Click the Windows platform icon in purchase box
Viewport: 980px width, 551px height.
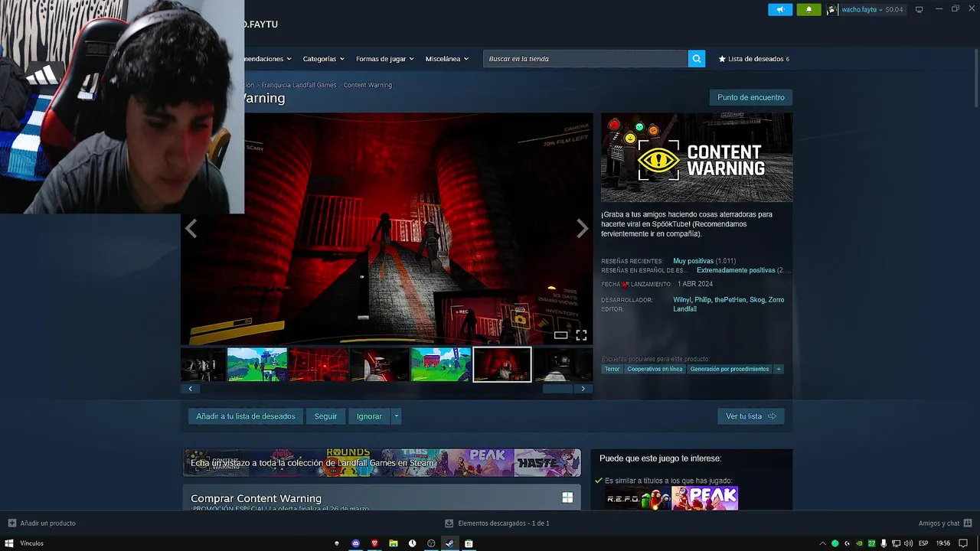[567, 498]
